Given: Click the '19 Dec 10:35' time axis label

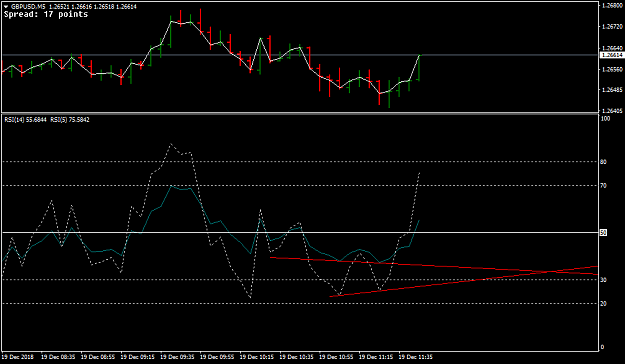Looking at the screenshot, I should (296, 357).
